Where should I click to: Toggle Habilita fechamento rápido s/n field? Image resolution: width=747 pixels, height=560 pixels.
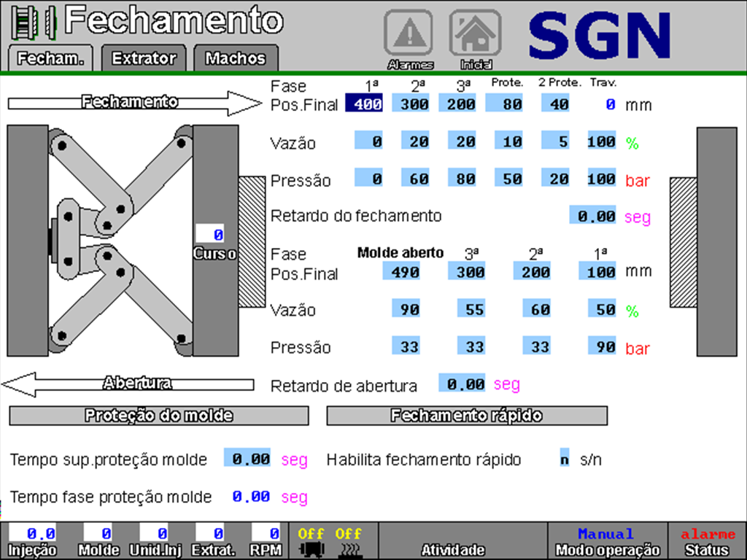(x=564, y=459)
